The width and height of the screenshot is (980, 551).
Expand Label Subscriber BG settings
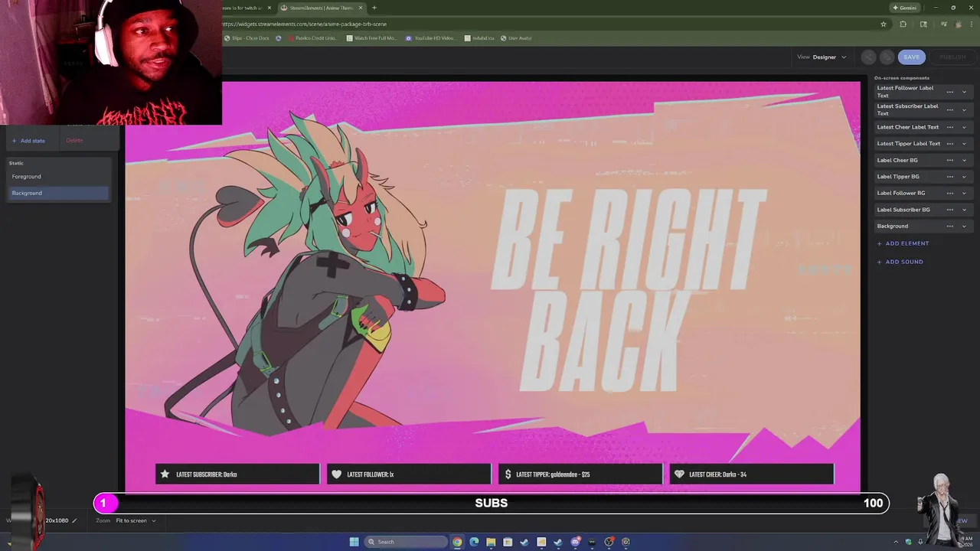pos(964,209)
